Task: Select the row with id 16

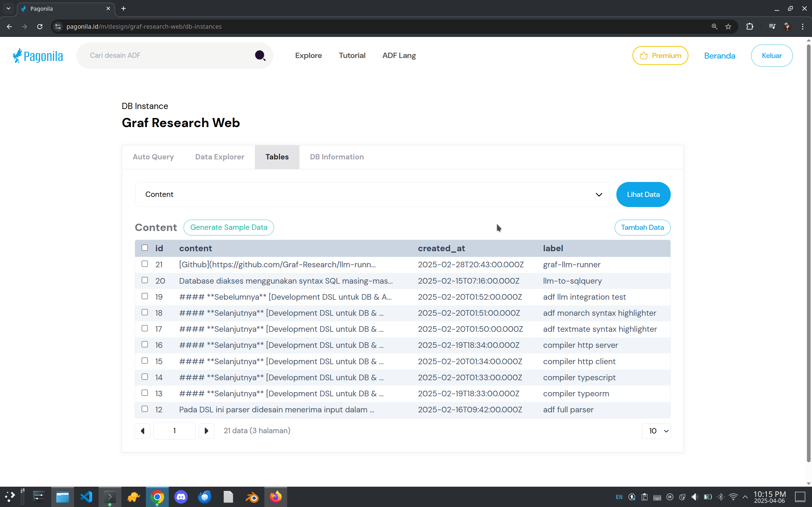Action: [145, 344]
